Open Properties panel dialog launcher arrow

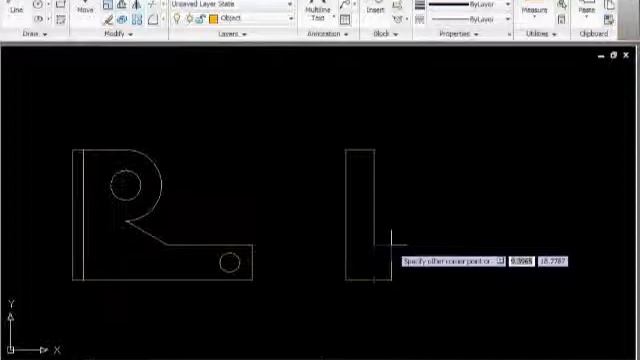[509, 34]
